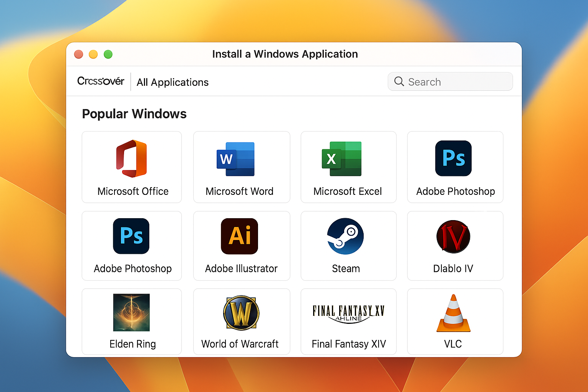Click the "World of Warcraft" label text
This screenshot has width=588, height=392.
(240, 344)
